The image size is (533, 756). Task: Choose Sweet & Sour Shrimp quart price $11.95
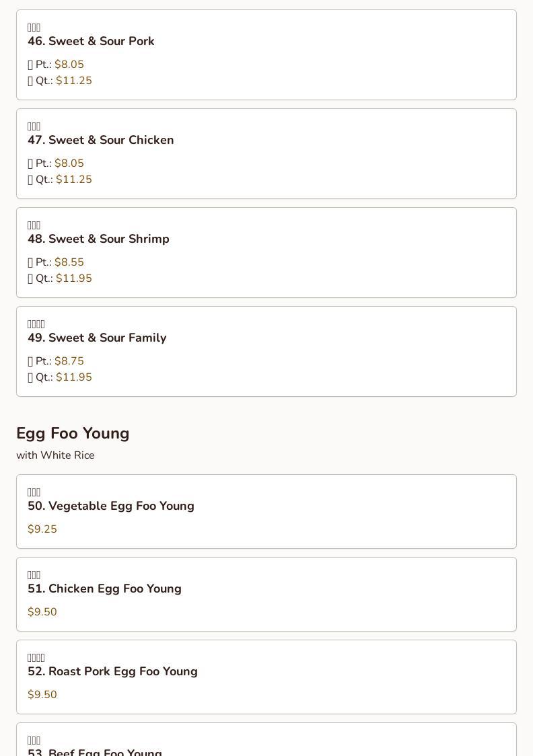(74, 278)
